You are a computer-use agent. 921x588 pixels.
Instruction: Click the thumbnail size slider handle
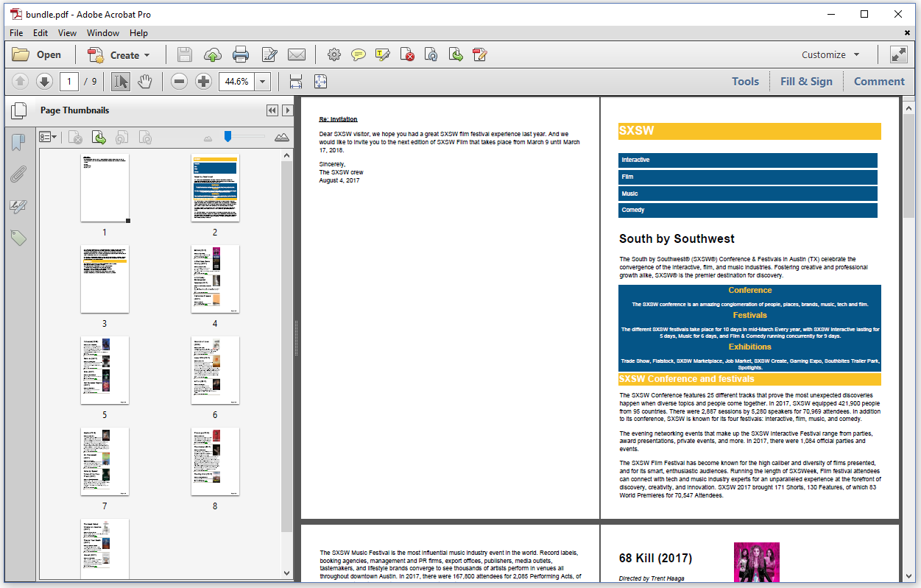228,136
